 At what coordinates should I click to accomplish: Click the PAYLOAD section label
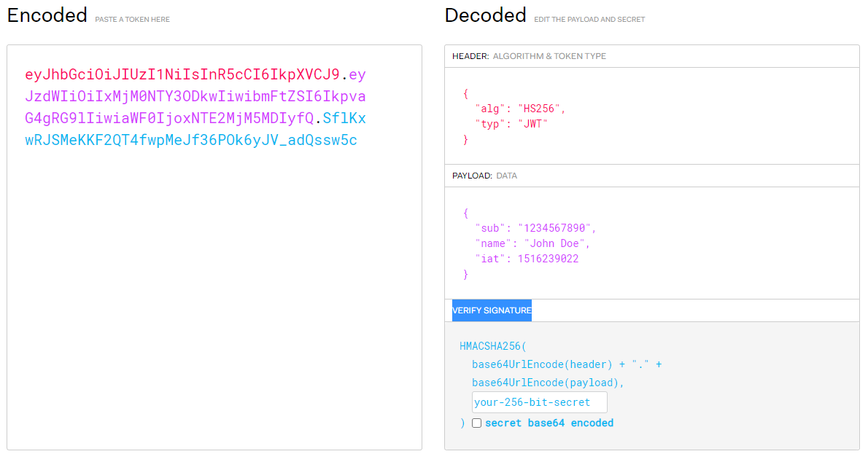pos(473,176)
